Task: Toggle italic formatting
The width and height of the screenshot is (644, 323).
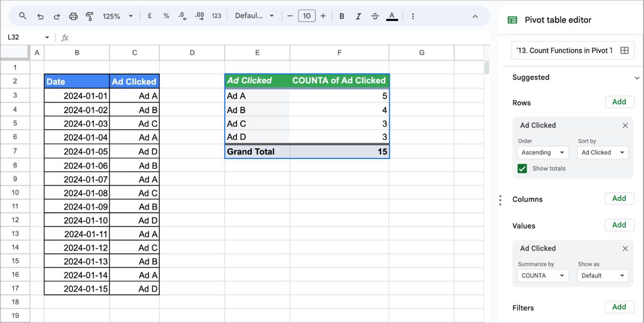Action: pos(358,16)
